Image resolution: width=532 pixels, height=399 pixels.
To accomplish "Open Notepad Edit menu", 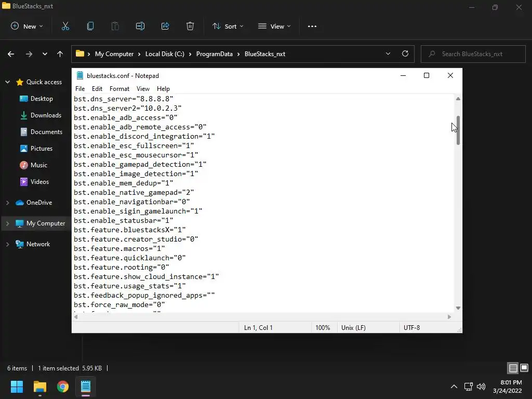I will pyautogui.click(x=97, y=88).
